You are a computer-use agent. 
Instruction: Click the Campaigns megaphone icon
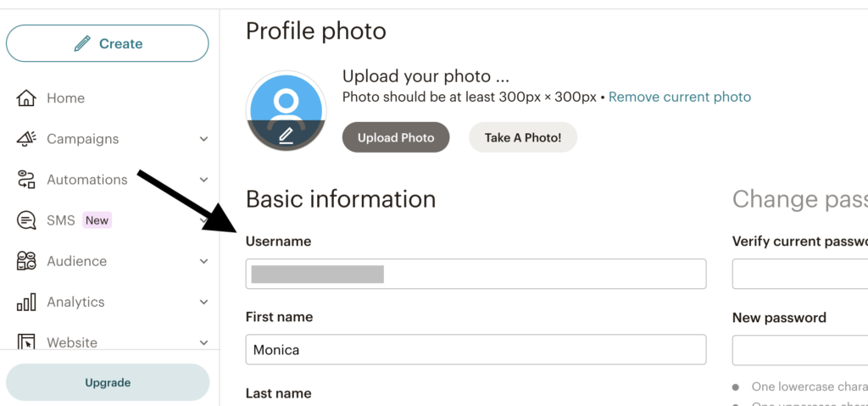[26, 138]
